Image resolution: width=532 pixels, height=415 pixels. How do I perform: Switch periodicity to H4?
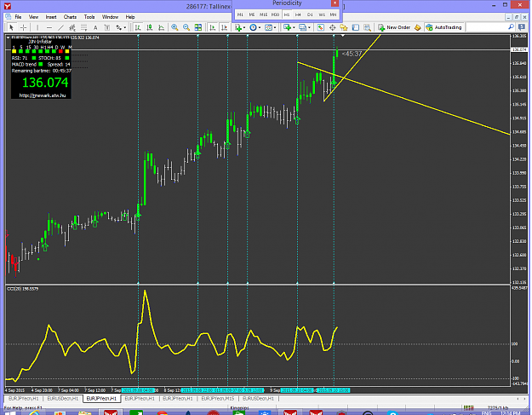298,14
